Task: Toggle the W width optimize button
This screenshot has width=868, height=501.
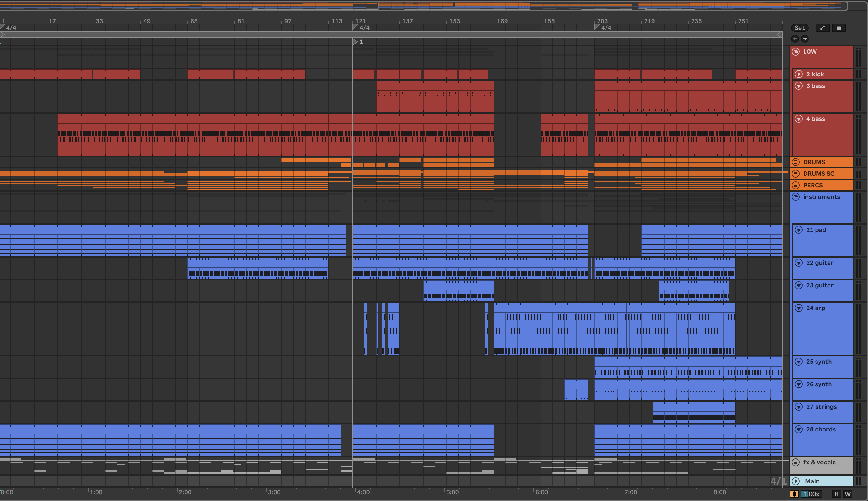Action: pyautogui.click(x=848, y=494)
